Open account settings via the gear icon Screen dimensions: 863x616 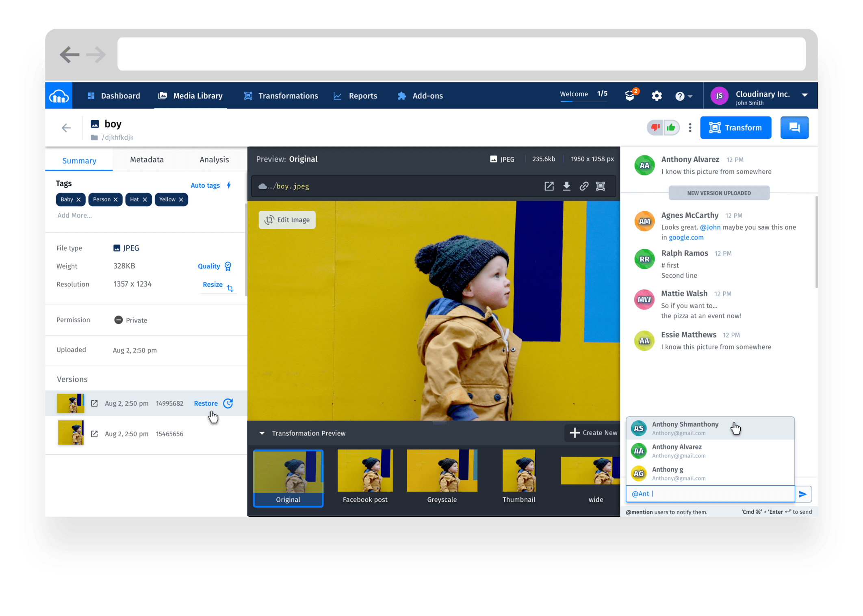point(657,96)
